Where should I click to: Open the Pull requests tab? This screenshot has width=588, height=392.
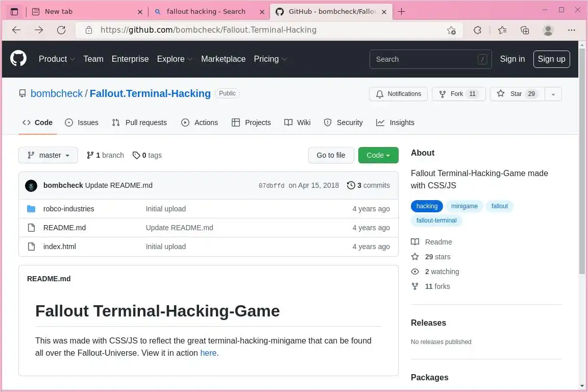click(x=139, y=122)
